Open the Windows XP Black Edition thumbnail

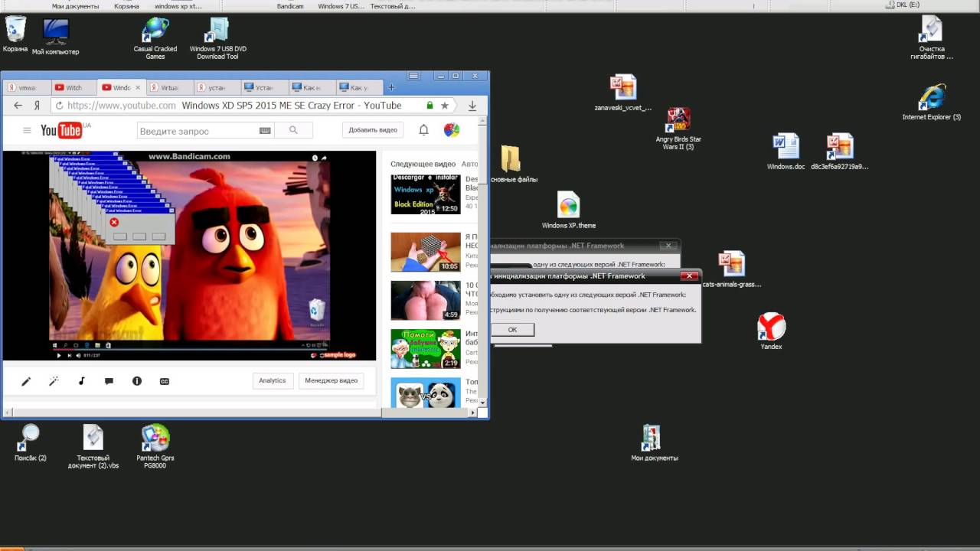click(x=426, y=194)
